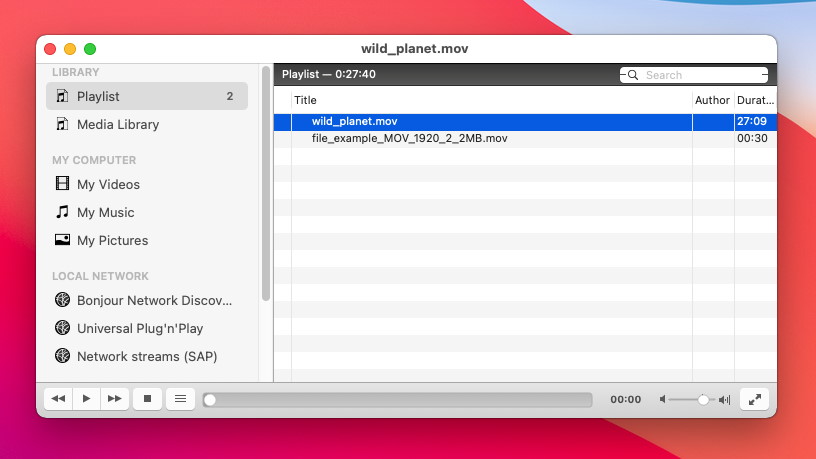
Task: Click the My Pictures image icon
Action: click(62, 239)
